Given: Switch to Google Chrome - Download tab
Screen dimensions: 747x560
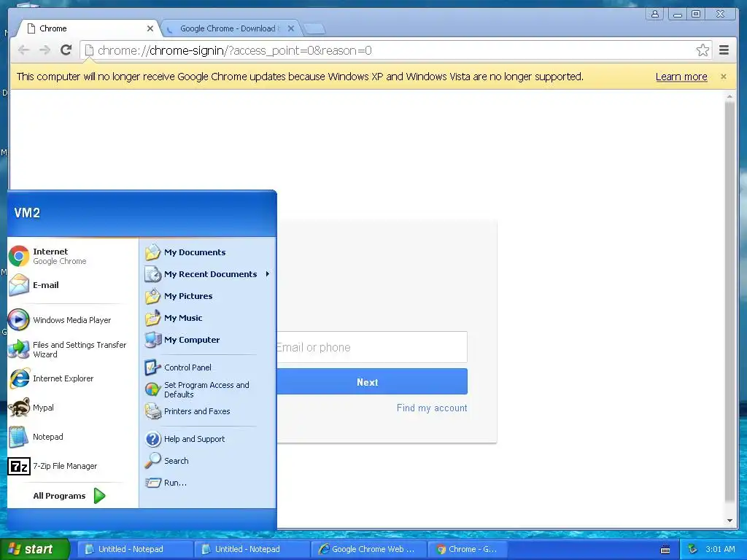Looking at the screenshot, I should coord(230,28).
